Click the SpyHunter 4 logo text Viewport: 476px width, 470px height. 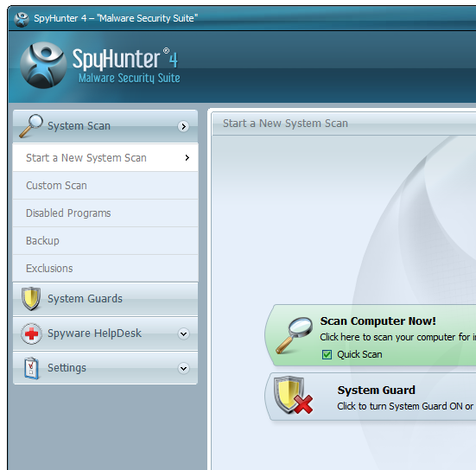click(124, 59)
